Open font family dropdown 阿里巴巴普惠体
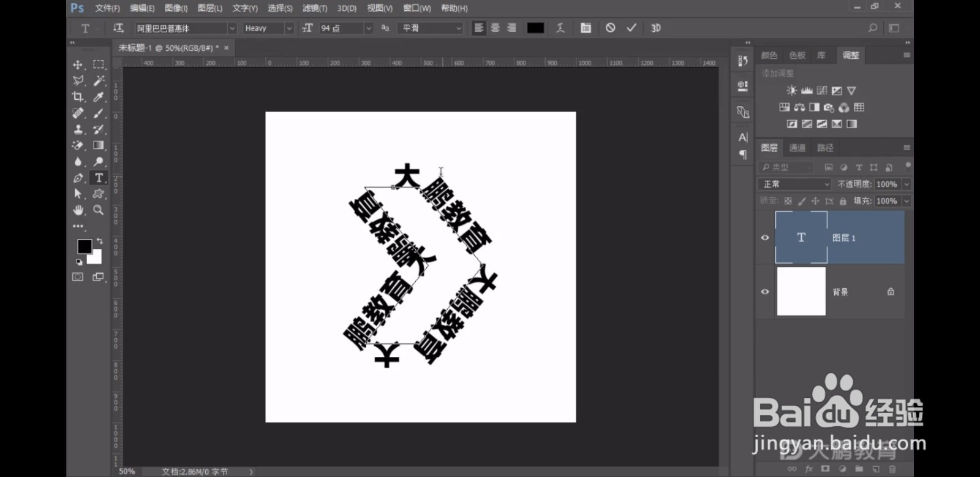980x477 pixels. 186,28
